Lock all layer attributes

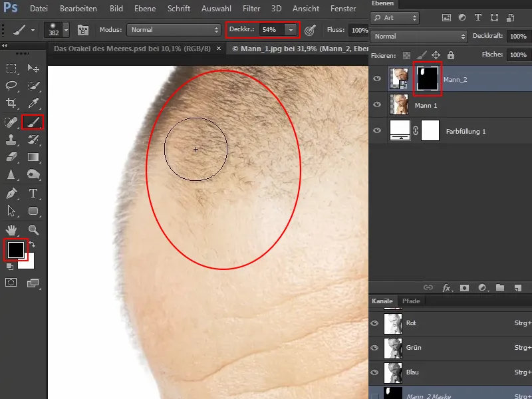tap(451, 55)
